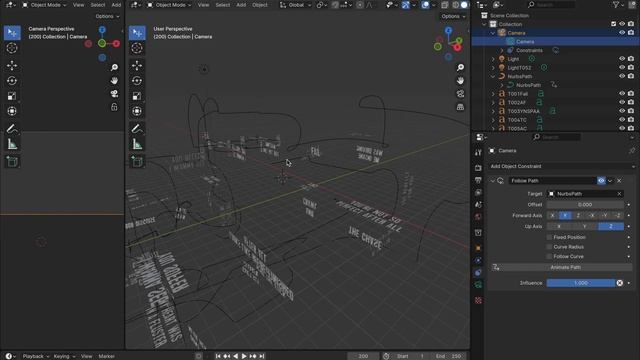Select T003YNSPAA in outliner
This screenshot has height=360, width=640.
[523, 111]
